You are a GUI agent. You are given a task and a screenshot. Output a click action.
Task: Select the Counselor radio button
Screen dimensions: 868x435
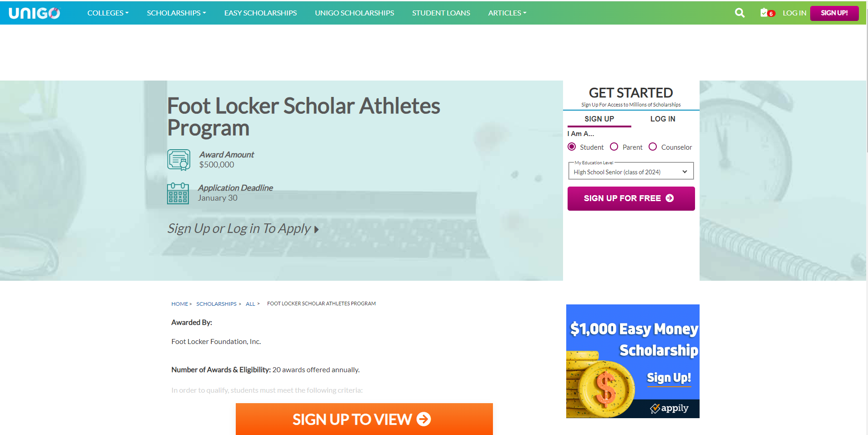tap(653, 147)
